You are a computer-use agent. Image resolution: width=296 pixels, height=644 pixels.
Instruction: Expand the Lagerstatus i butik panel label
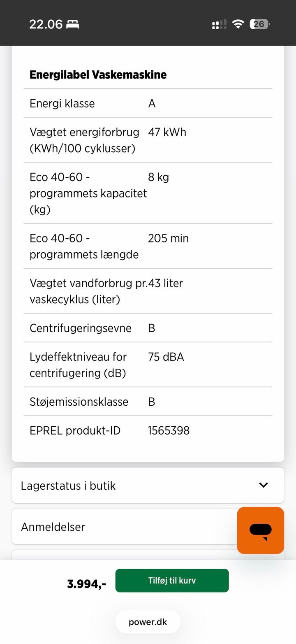click(68, 486)
